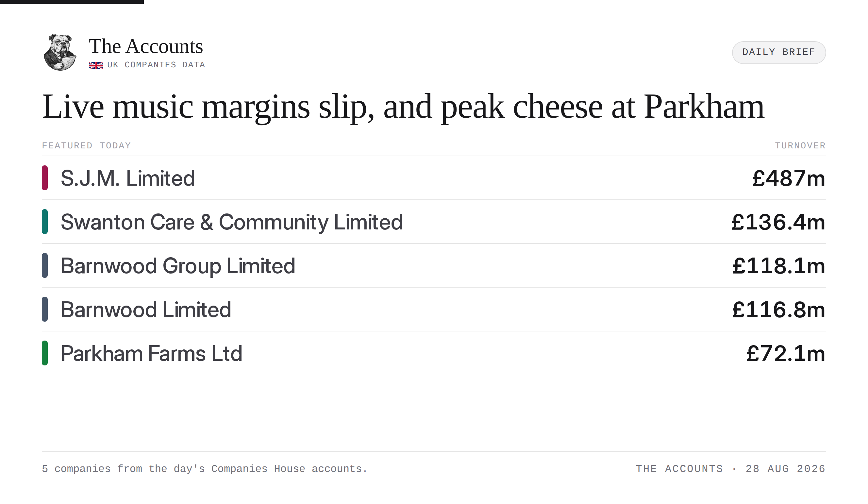Click the bulldog logo icon
868x504 pixels.
(60, 52)
